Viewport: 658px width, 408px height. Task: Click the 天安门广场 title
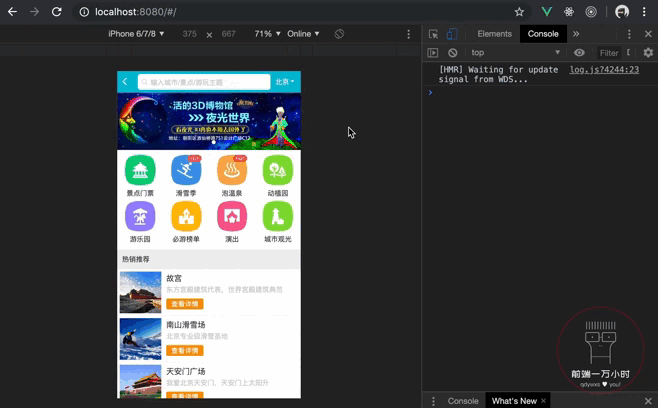(x=185, y=371)
